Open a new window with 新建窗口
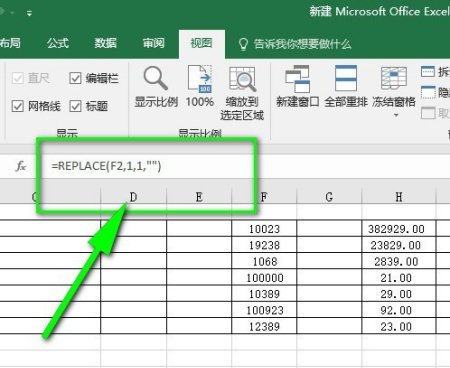The width and height of the screenshot is (450, 368). tap(297, 86)
